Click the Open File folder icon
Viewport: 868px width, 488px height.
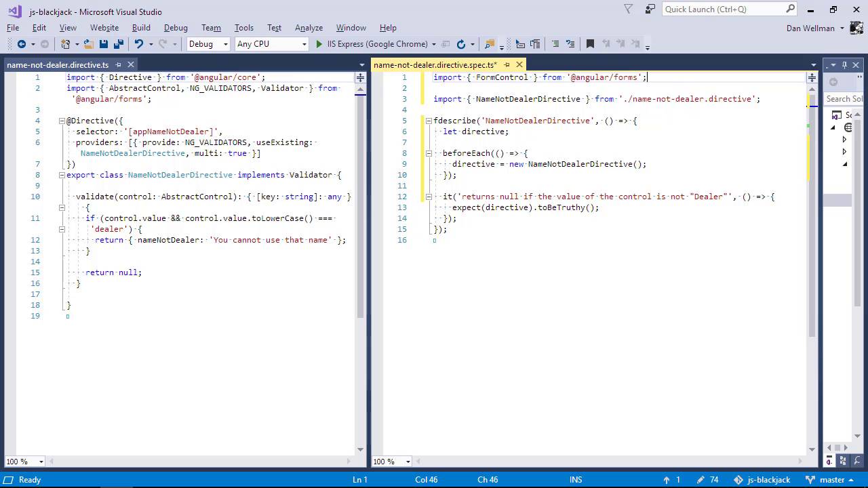coord(89,44)
